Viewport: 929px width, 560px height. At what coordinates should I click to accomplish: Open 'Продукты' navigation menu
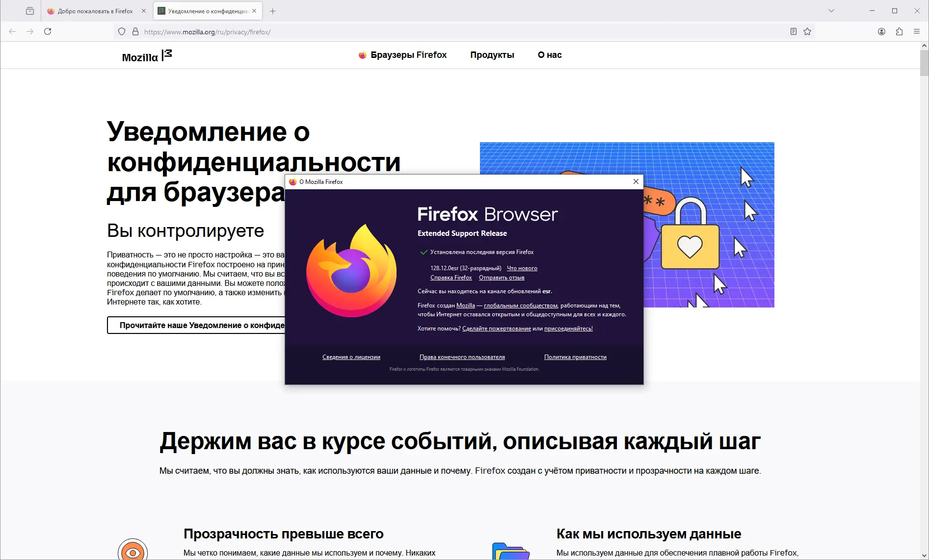(492, 55)
